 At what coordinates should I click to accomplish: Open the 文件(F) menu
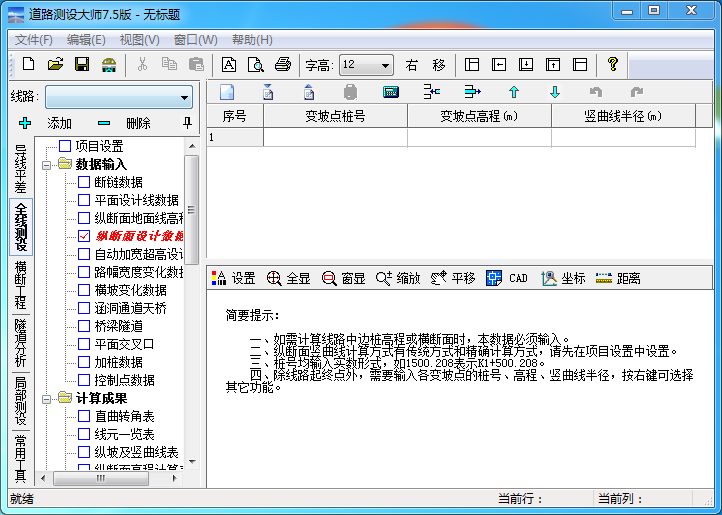pos(33,40)
